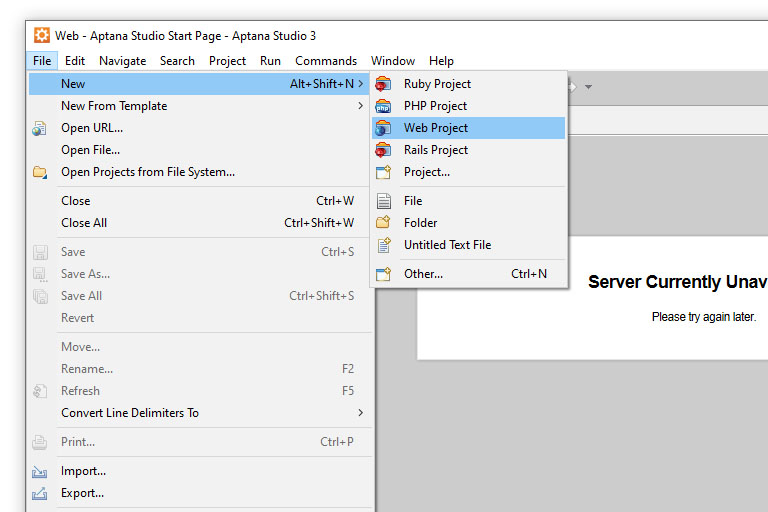Viewport: 768px width, 512px height.
Task: Choose Export... from File menu
Action: (199, 493)
